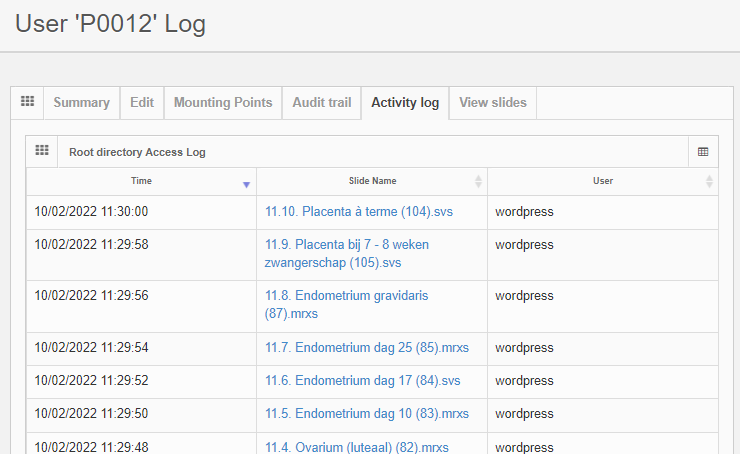Open 11.4. Ovarium (luteaal) (82).mrxs slide
The image size is (740, 454).
tap(356, 446)
